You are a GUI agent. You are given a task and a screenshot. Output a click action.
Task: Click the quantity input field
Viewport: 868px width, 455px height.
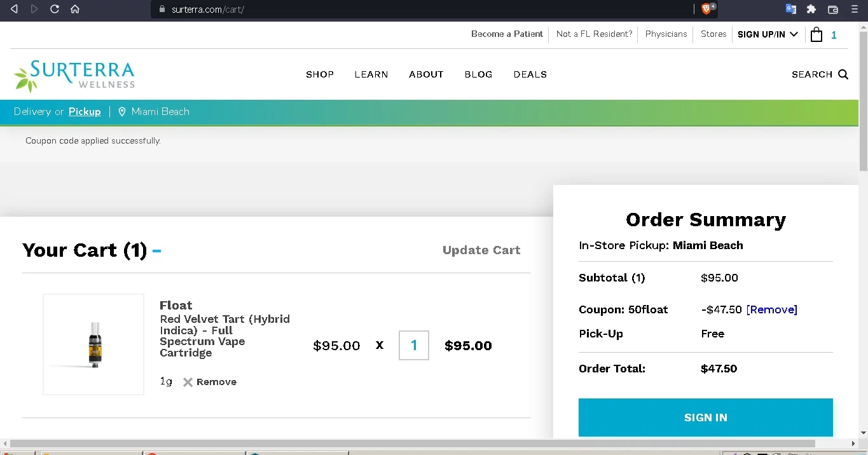[414, 345]
